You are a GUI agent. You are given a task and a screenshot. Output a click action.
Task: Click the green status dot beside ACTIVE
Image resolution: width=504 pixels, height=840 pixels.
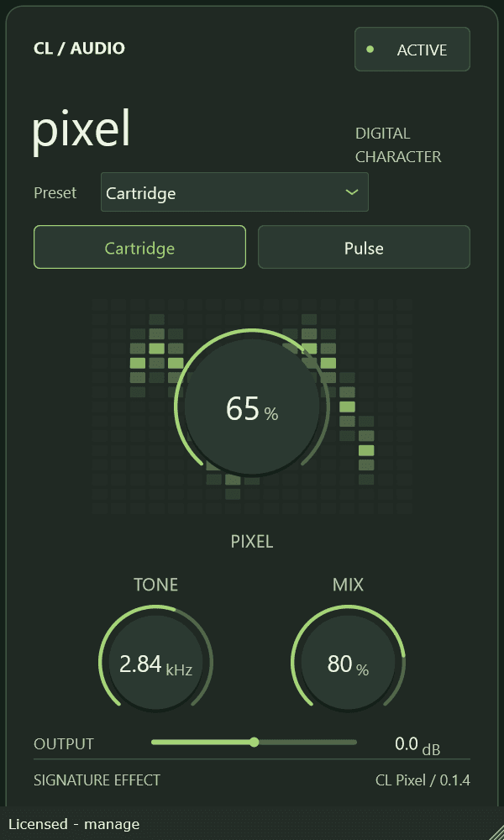click(370, 50)
